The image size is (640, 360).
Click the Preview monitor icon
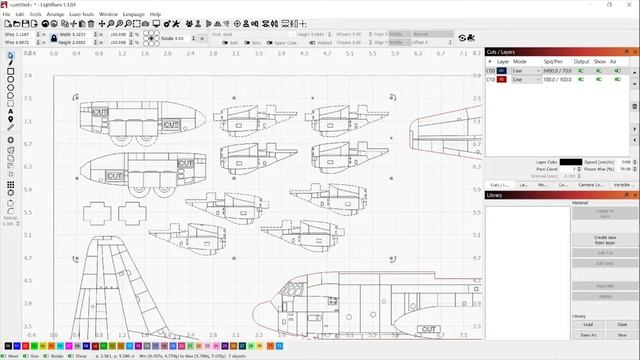tap(156, 24)
